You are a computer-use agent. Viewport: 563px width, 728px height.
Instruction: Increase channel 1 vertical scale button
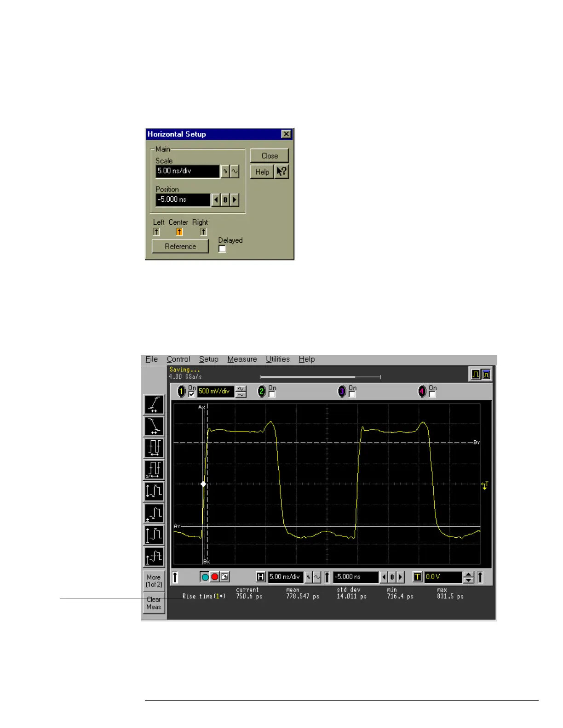tap(241, 389)
